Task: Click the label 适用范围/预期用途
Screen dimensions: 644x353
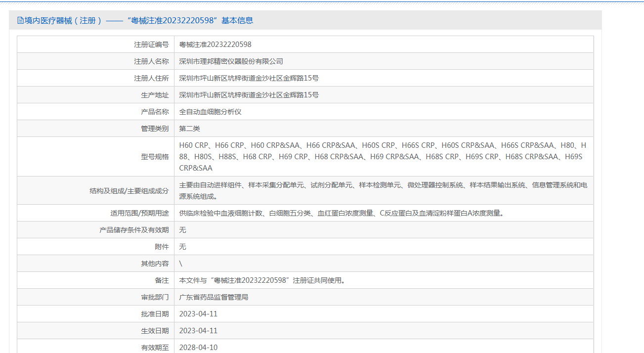Action: pos(139,213)
